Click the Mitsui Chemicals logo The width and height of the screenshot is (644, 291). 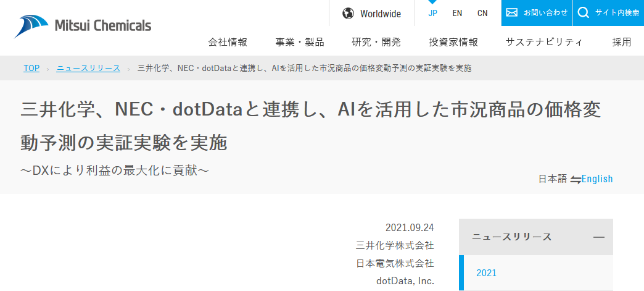click(x=83, y=27)
